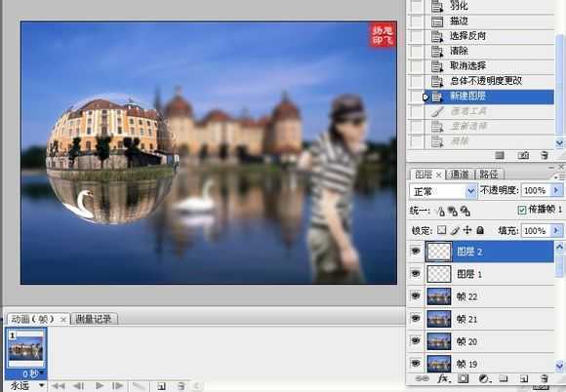Delete current state in History panel

click(x=545, y=155)
